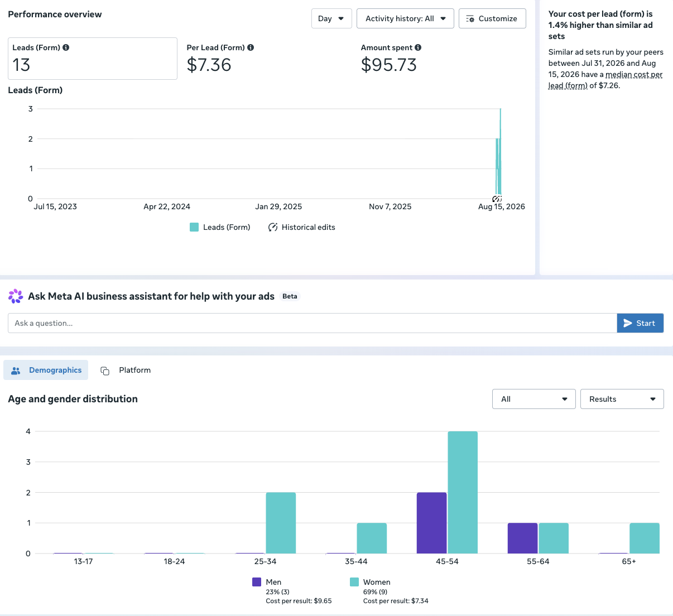
Task: Click the Amount spent info icon
Action: click(418, 47)
